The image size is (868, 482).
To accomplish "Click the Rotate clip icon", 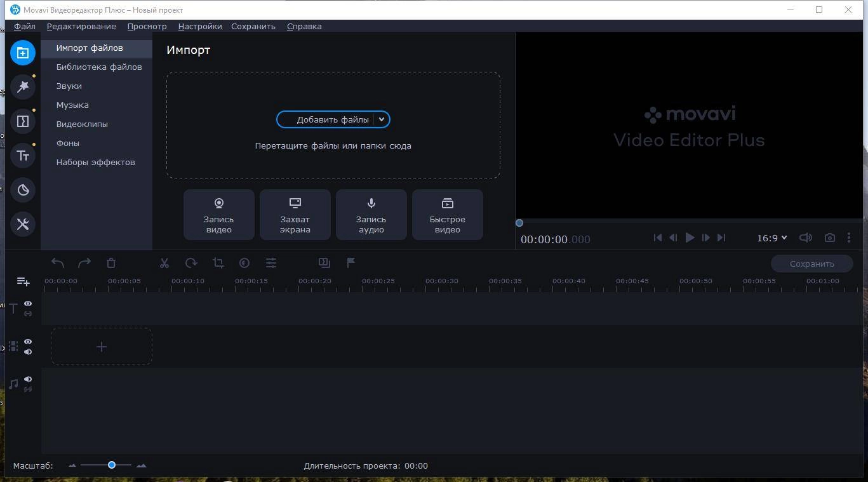I will click(x=191, y=263).
